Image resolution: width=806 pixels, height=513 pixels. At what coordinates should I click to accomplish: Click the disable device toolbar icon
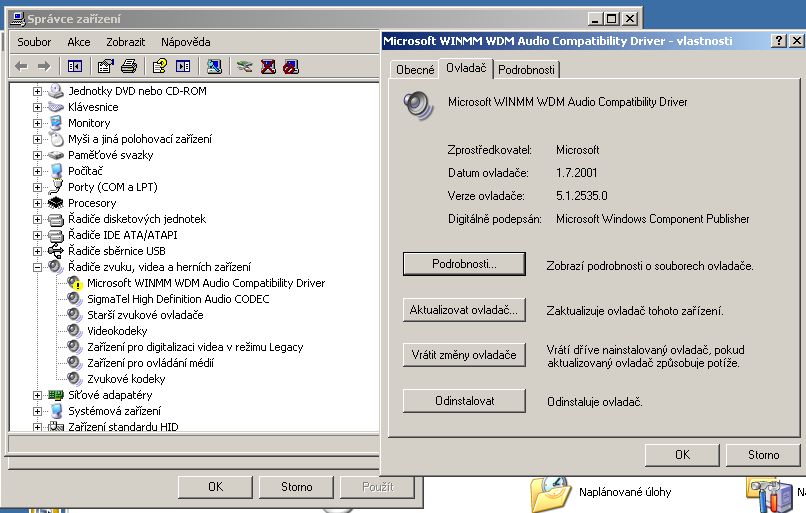(x=290, y=66)
